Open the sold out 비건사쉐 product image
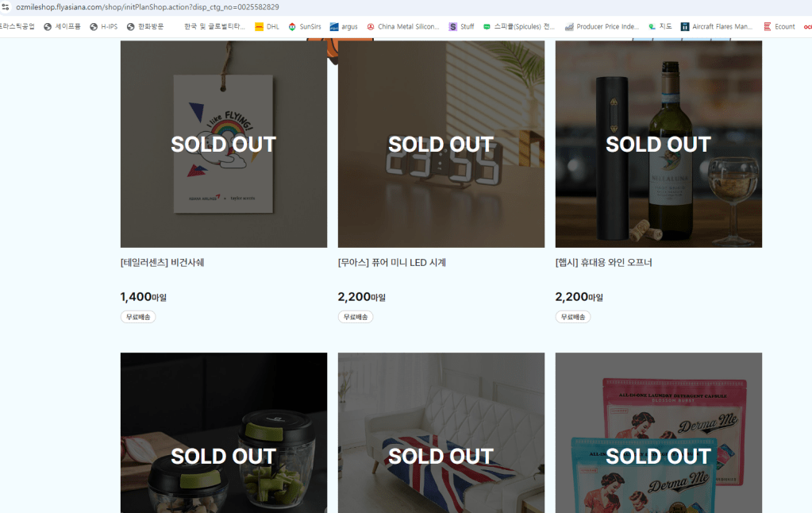 click(x=224, y=145)
